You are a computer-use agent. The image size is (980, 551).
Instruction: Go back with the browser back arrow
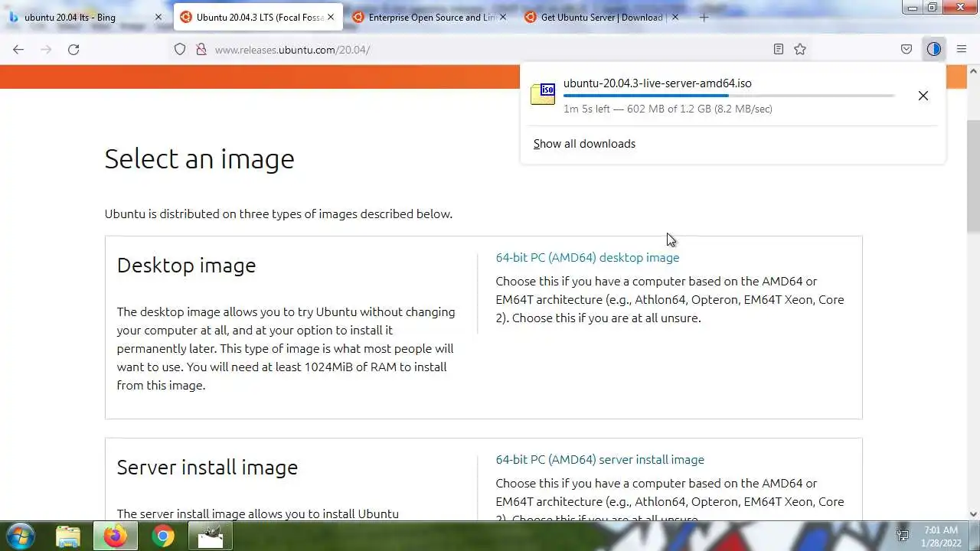pos(18,49)
